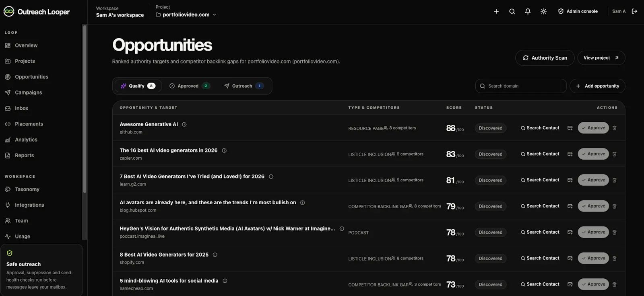Search Contact for podcast.imagineai.live

[540, 232]
